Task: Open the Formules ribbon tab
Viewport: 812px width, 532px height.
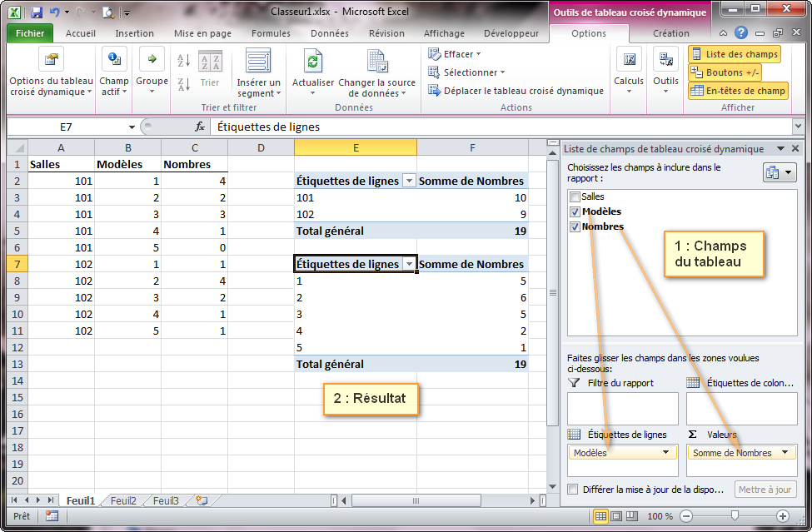Action: pyautogui.click(x=271, y=33)
